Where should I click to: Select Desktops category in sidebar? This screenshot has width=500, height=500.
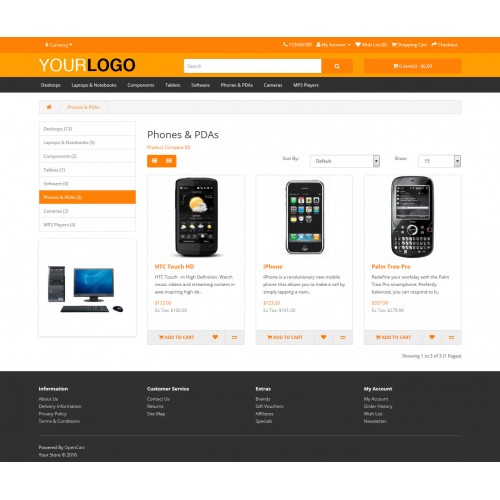coord(87,129)
